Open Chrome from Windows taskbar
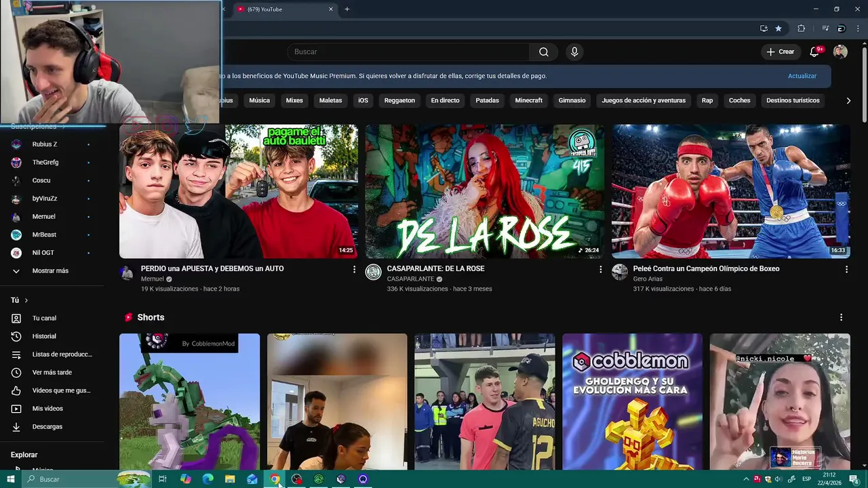Image resolution: width=868 pixels, height=488 pixels. 275,479
